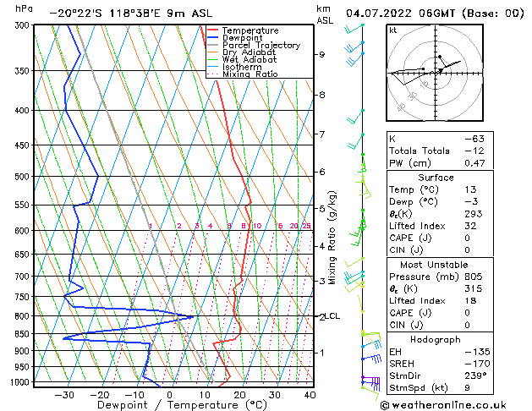The height and width of the screenshot is (411, 532).
Task: Click the Most Unstable theta-e value "315"
Action: pyautogui.click(x=474, y=288)
